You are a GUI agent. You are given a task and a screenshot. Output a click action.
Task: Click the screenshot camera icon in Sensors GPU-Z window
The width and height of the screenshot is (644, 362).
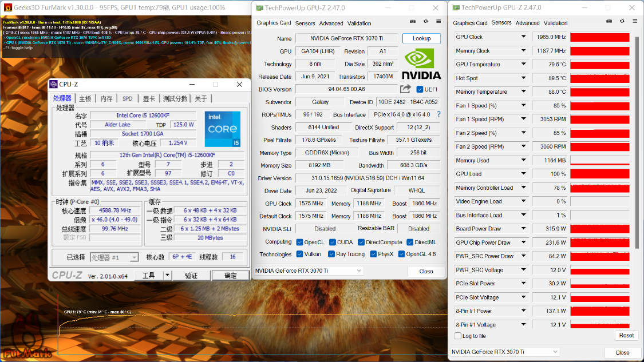pos(609,21)
